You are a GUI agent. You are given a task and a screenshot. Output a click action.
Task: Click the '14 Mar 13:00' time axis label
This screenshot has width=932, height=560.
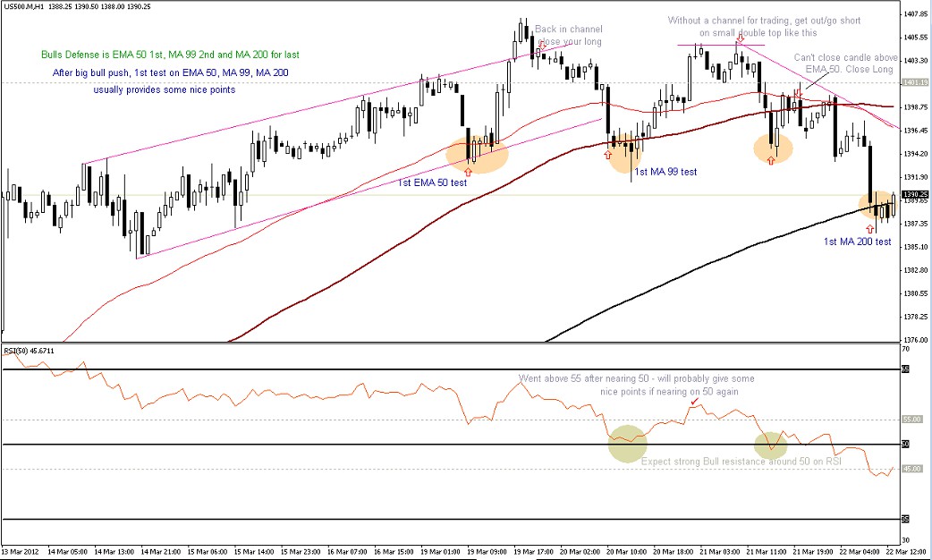(114, 552)
